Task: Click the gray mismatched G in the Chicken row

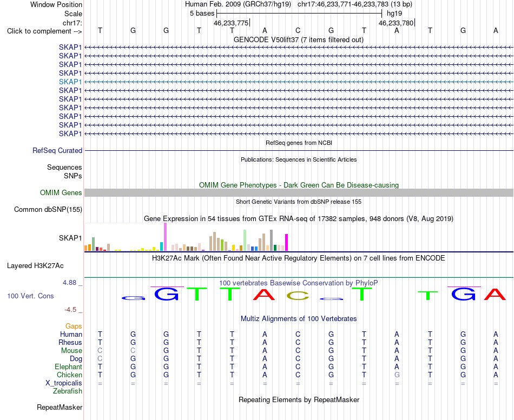Action: (397, 375)
